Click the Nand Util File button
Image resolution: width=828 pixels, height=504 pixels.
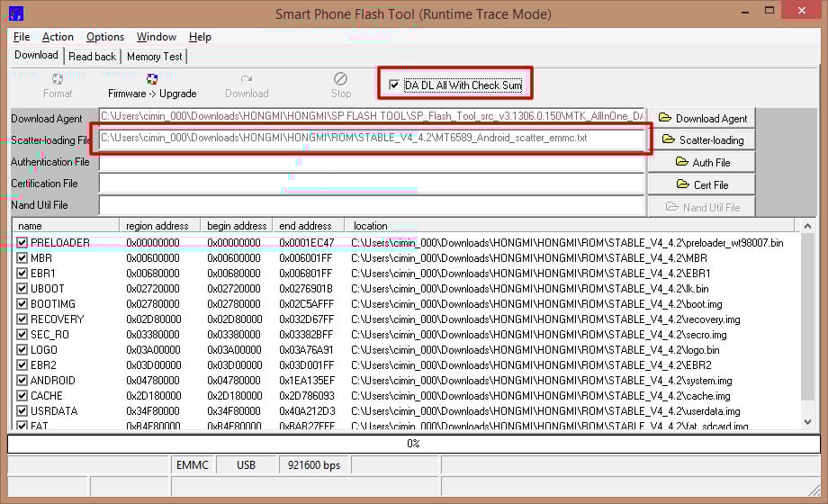coord(701,207)
